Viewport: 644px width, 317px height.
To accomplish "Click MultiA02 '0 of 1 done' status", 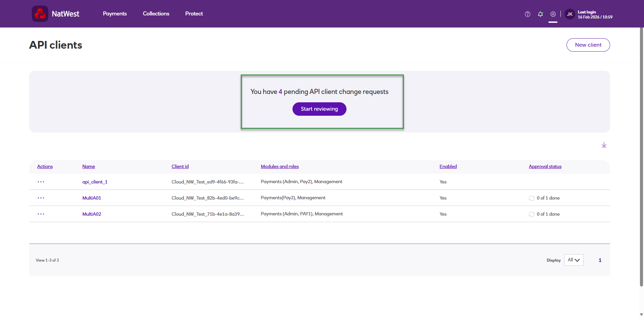I will [548, 214].
